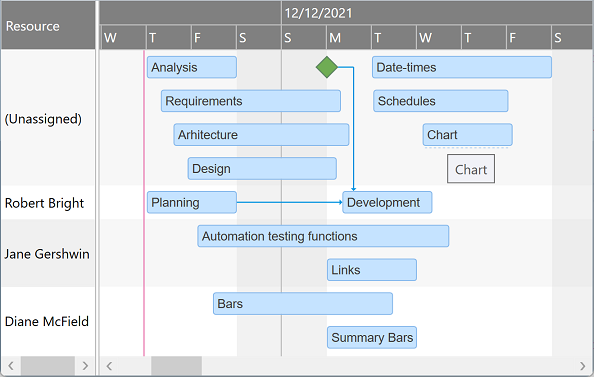Click the green milestone diamond
594x377 pixels.
[x=327, y=67]
